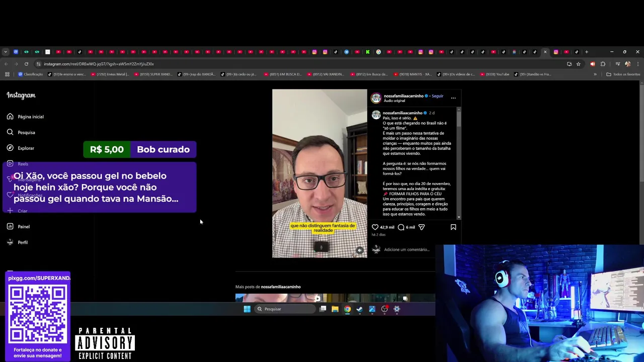Save the reel with the bookmark icon
This screenshot has height=362, width=644.
[x=453, y=227]
